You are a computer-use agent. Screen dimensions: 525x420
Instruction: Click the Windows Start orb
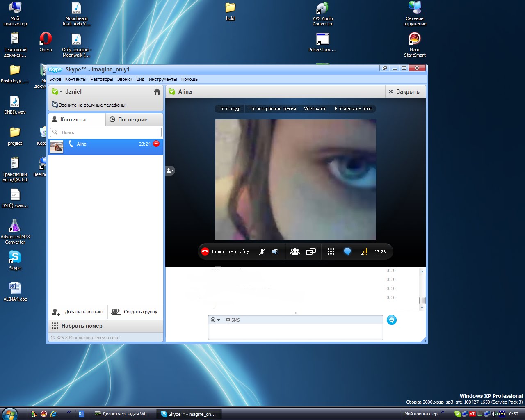(x=9, y=414)
